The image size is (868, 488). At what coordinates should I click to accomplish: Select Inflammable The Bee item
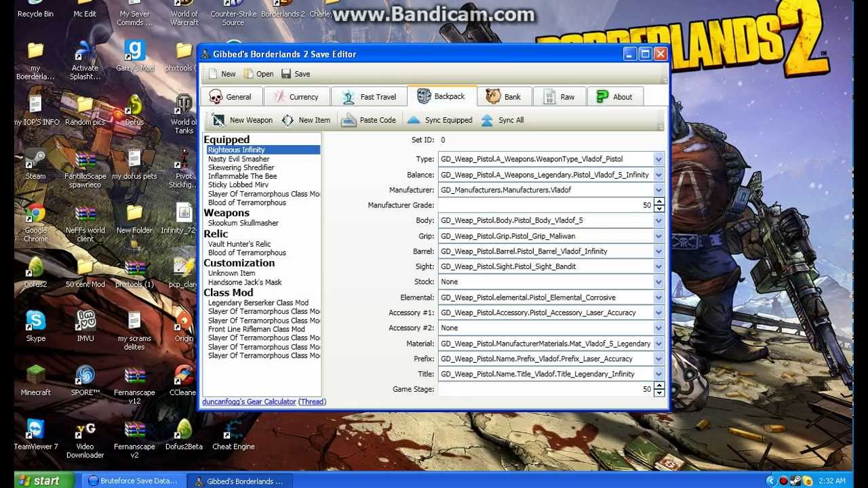242,176
